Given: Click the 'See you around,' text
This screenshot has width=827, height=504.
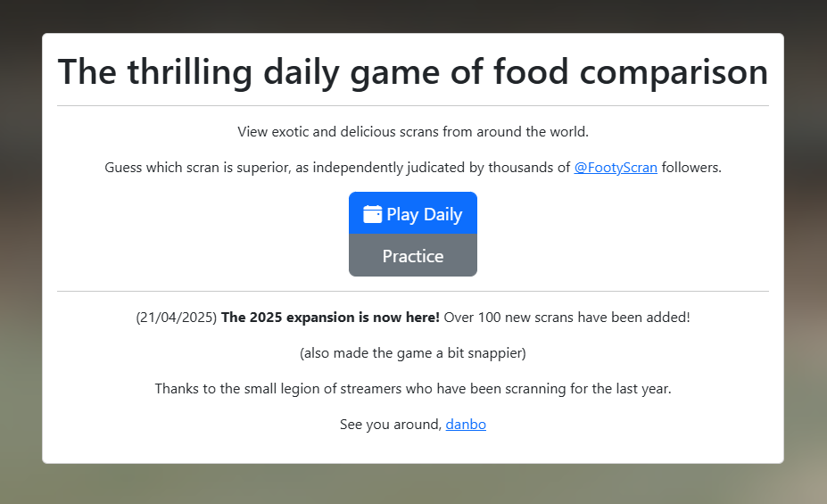Looking at the screenshot, I should click(390, 425).
